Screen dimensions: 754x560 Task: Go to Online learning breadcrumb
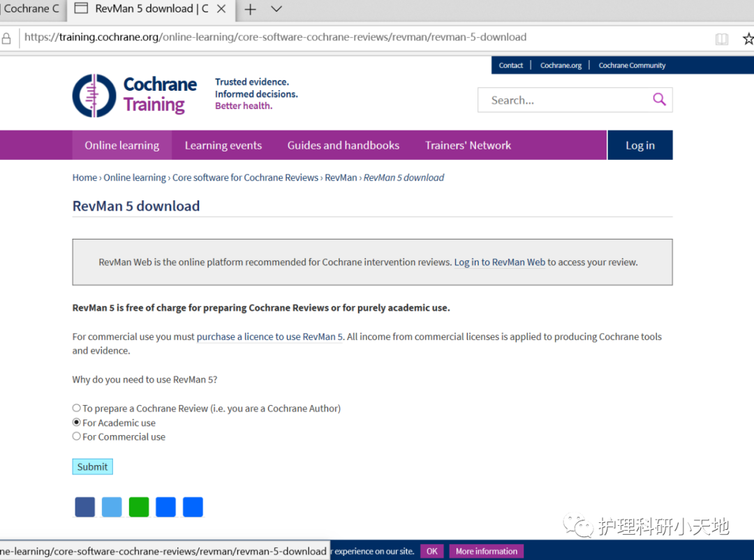tap(135, 177)
